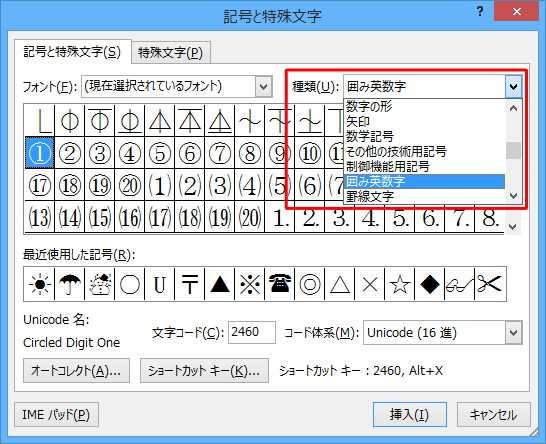
Task: Choose 囲み英数字 in the subset list
Action: (x=424, y=181)
